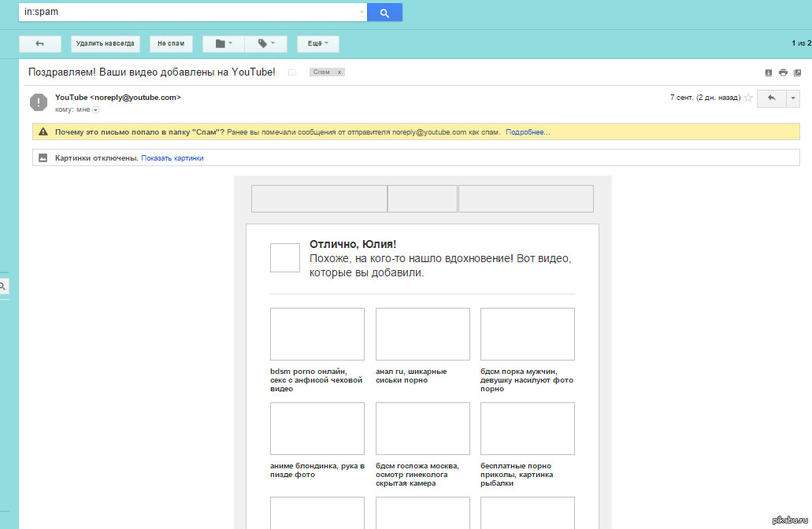Image resolution: width=812 pixels, height=529 pixels.
Task: Click the email subject Поздравляем! Ваши видео добавлены
Action: click(x=152, y=72)
